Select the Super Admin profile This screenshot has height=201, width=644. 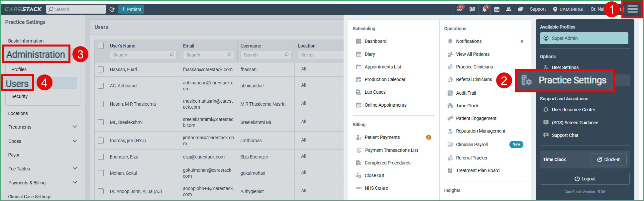click(x=584, y=38)
